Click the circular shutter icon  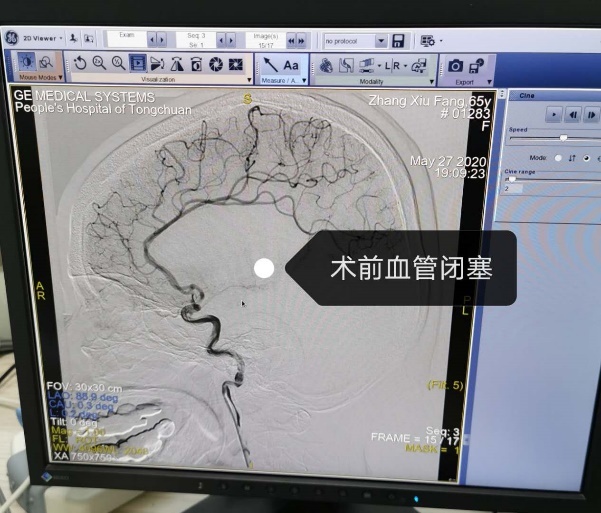click(x=216, y=64)
